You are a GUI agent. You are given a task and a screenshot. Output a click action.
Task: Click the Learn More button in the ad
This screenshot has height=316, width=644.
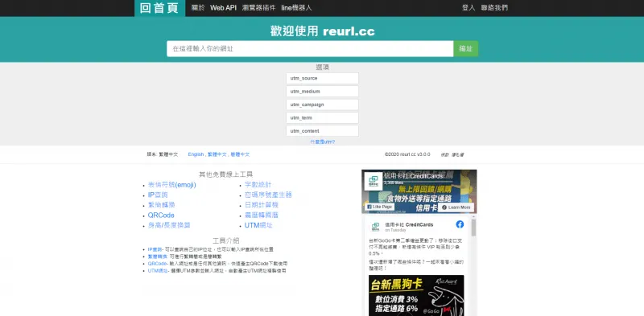click(x=456, y=207)
